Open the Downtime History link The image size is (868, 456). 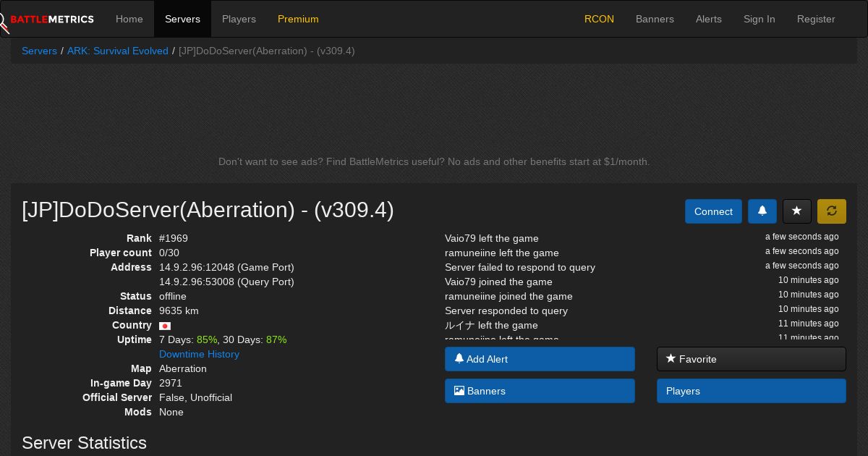pos(199,354)
